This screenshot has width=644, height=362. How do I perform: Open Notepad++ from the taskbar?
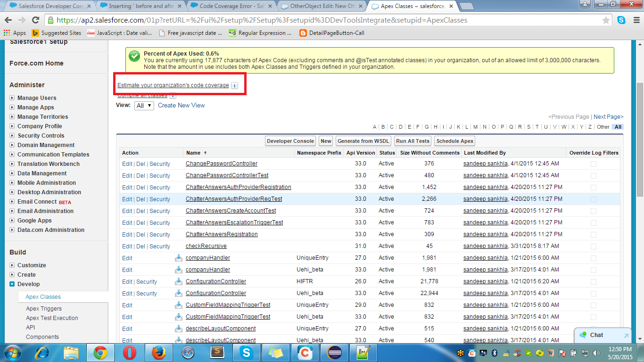[x=364, y=352]
